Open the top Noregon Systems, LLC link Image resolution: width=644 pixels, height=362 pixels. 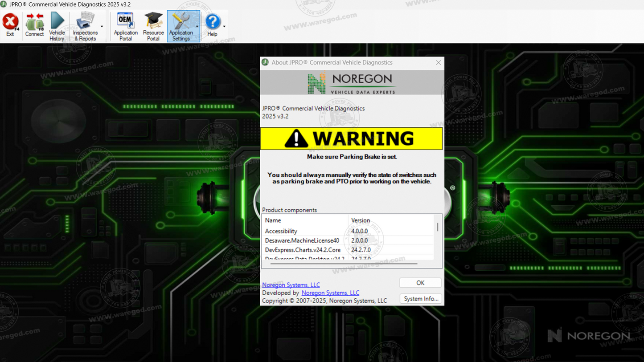(291, 285)
